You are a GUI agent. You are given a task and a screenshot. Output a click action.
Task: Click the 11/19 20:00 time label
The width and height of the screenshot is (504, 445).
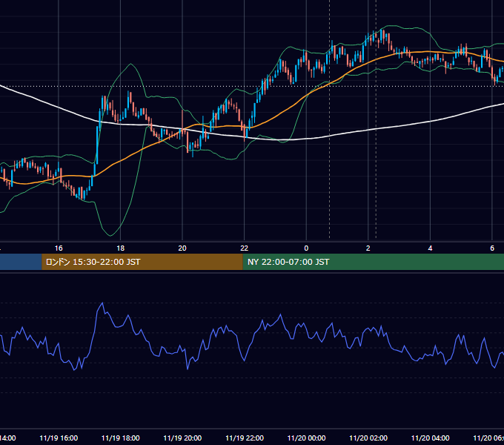182,438
